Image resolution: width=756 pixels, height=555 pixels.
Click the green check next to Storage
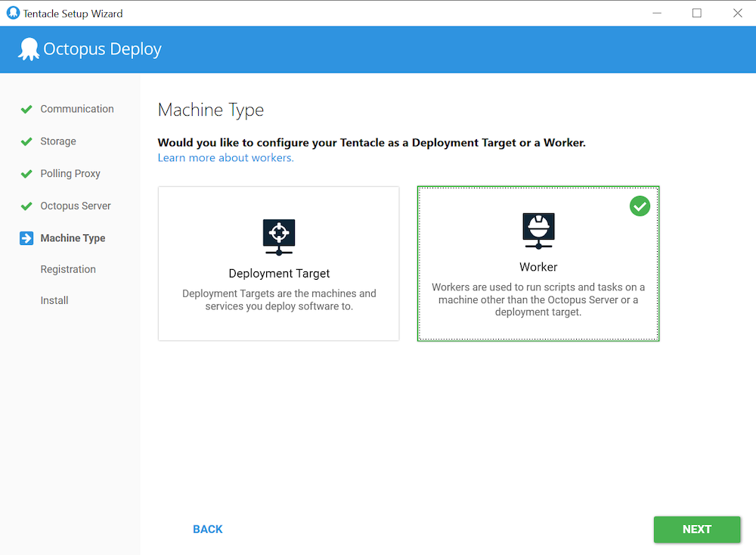click(26, 141)
